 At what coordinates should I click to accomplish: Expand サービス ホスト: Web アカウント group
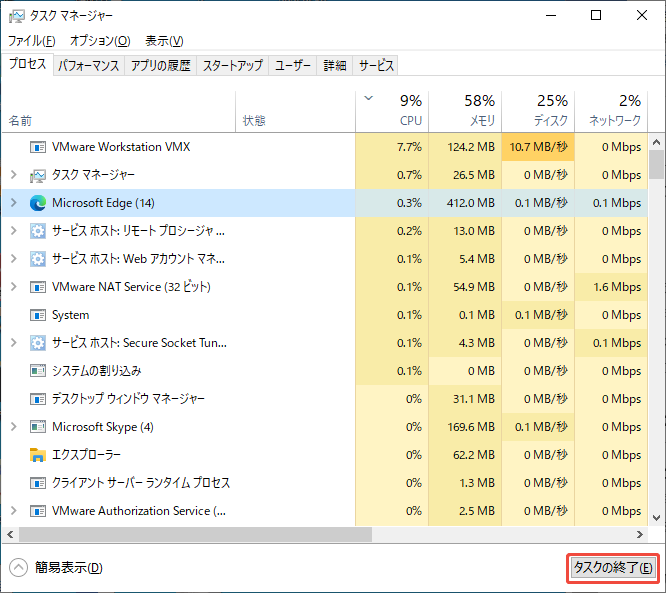[x=14, y=259]
